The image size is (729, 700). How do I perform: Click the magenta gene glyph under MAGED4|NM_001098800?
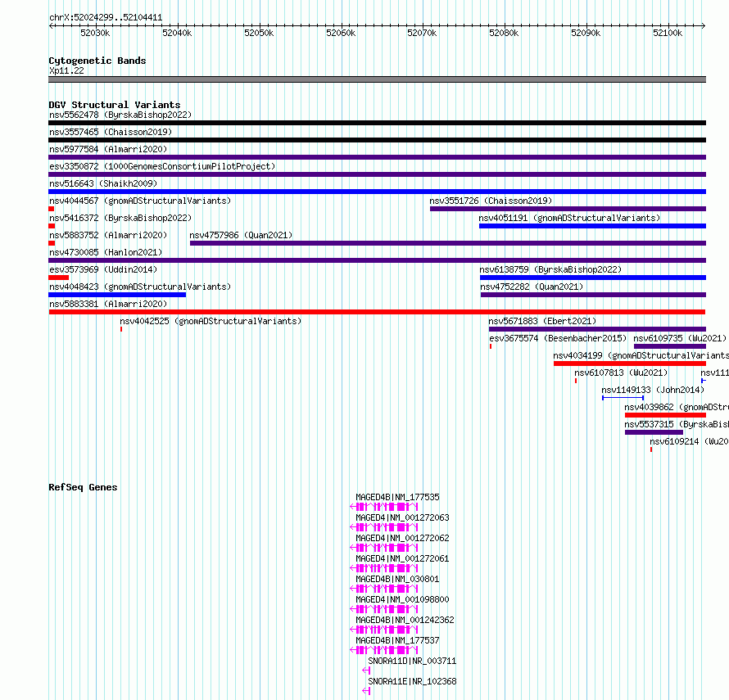[384, 609]
